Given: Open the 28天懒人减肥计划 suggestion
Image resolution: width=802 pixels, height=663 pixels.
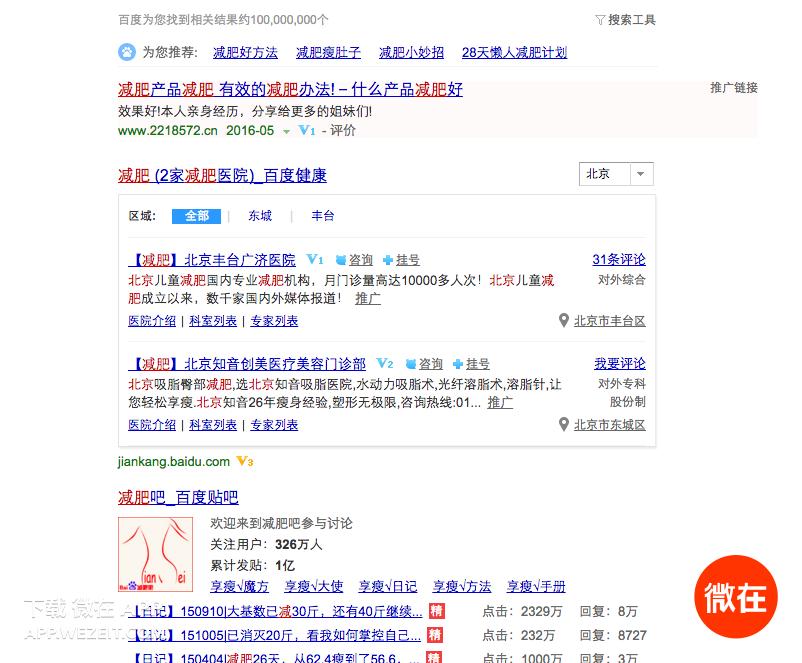Looking at the screenshot, I should coord(513,51).
